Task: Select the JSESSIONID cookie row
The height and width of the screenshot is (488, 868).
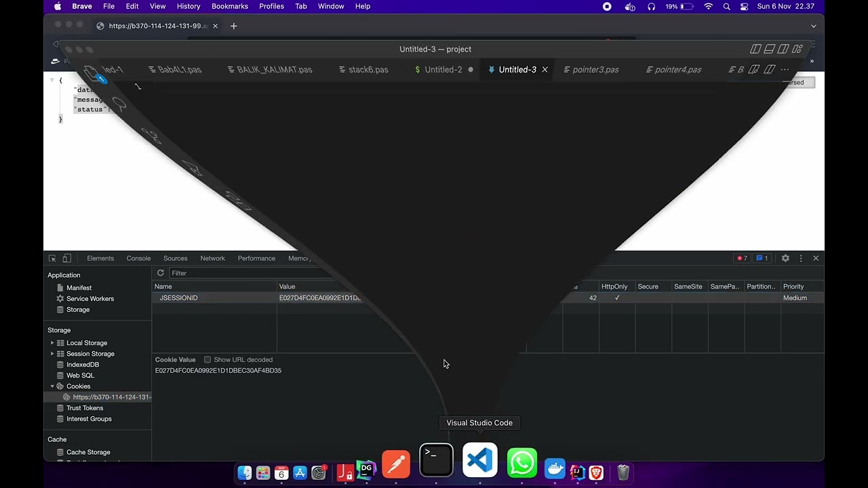Action: click(x=488, y=298)
